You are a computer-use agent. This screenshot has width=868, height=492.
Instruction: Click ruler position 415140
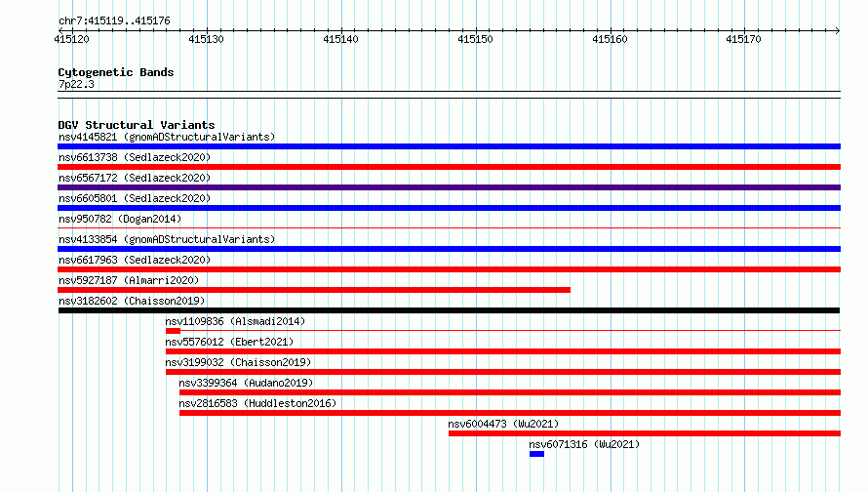click(340, 39)
